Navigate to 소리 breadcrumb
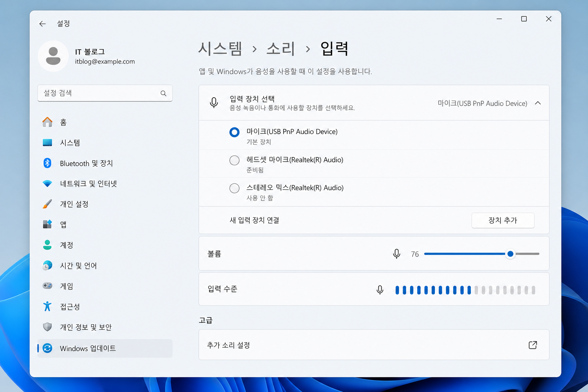This screenshot has height=392, width=588. pyautogui.click(x=281, y=49)
